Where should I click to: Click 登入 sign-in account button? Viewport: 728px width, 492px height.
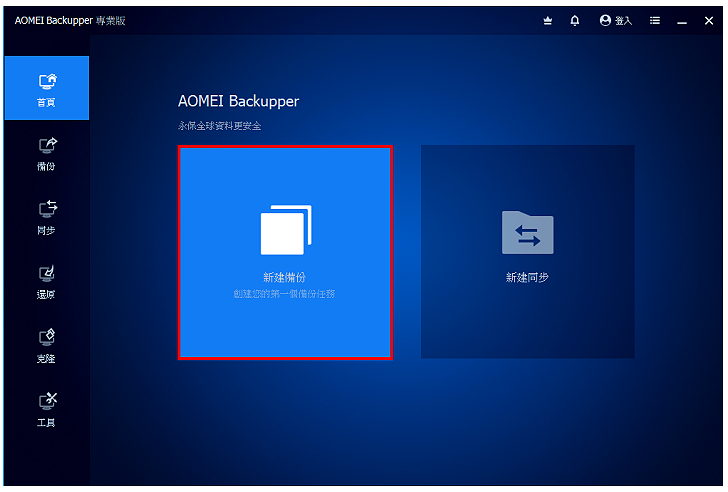pyautogui.click(x=616, y=21)
